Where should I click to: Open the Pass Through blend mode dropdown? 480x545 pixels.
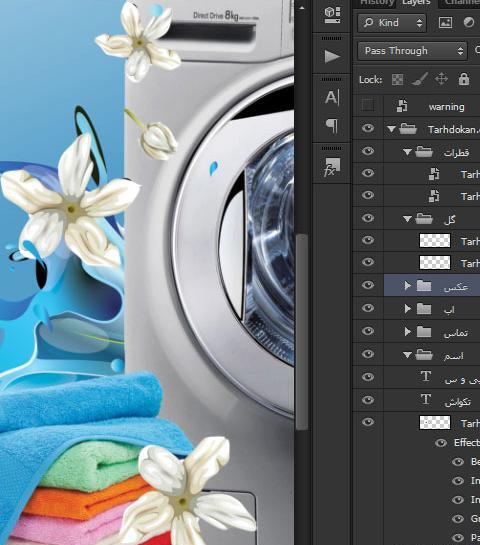[413, 51]
